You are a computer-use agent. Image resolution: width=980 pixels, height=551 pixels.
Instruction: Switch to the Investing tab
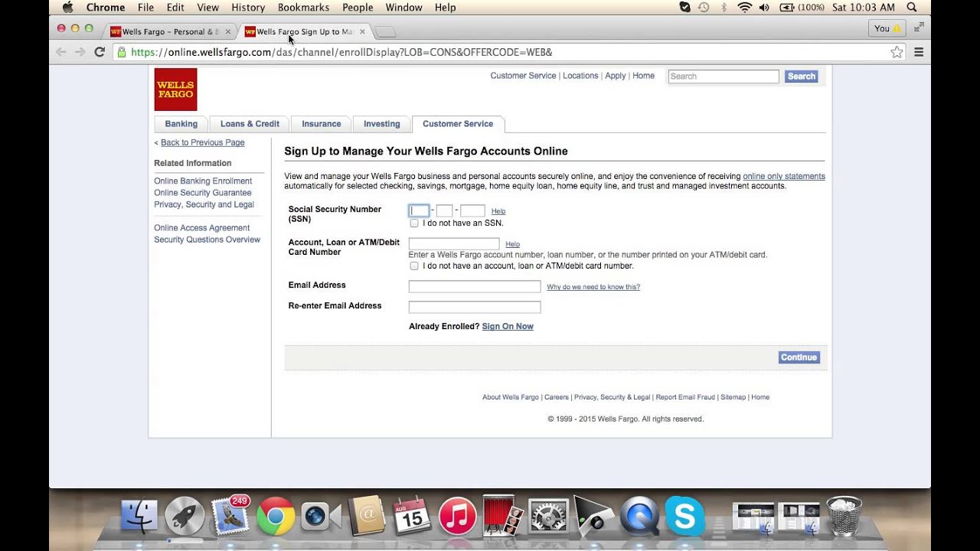pos(381,123)
